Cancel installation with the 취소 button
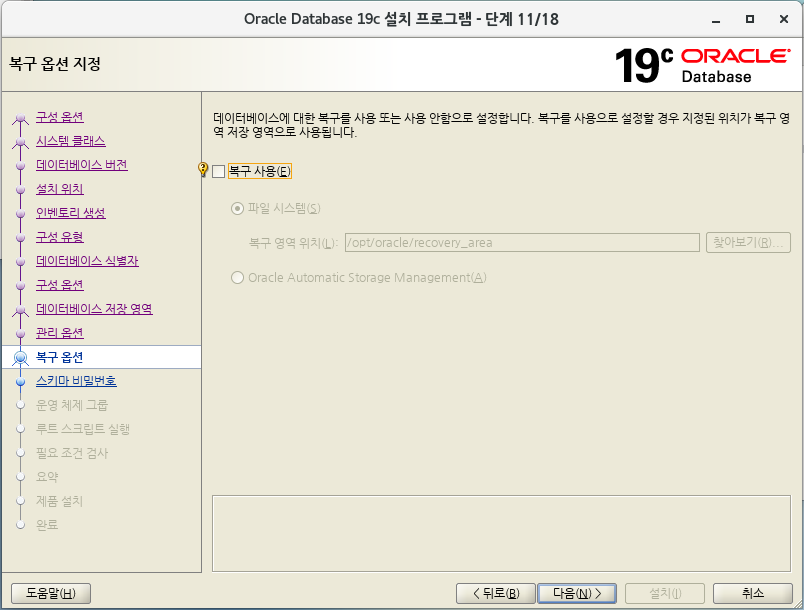This screenshot has width=804, height=610. pyautogui.click(x=753, y=594)
